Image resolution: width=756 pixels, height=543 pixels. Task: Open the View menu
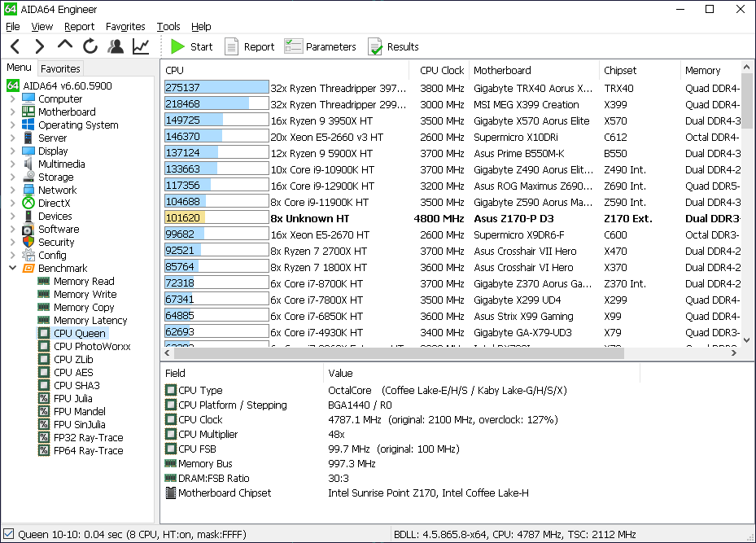pos(42,27)
